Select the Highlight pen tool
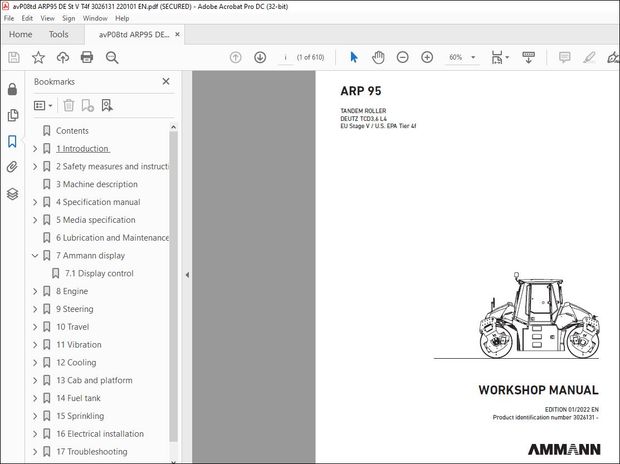The height and width of the screenshot is (464, 620). click(589, 58)
